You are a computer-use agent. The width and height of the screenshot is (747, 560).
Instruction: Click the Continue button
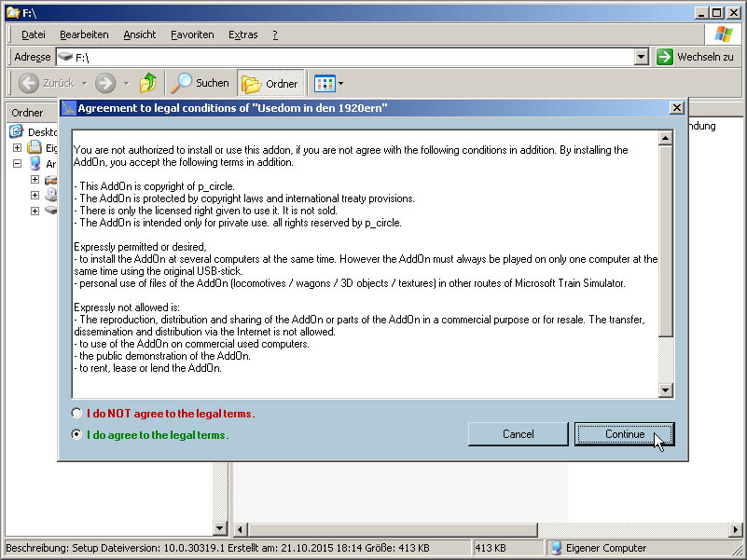(624, 434)
